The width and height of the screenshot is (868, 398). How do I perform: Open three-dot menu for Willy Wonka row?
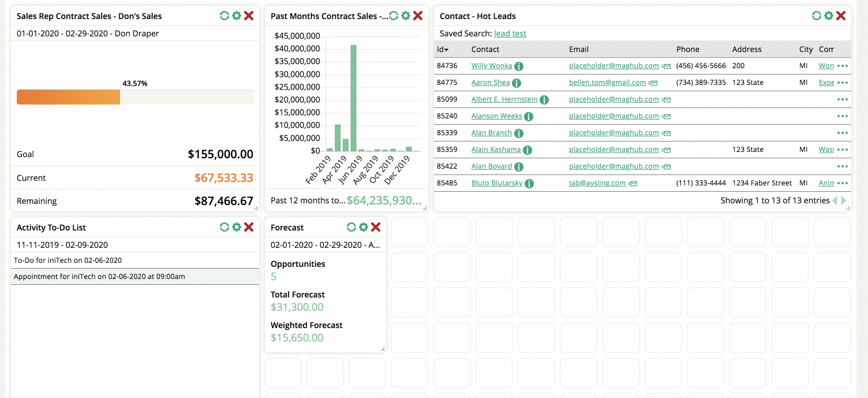843,66
